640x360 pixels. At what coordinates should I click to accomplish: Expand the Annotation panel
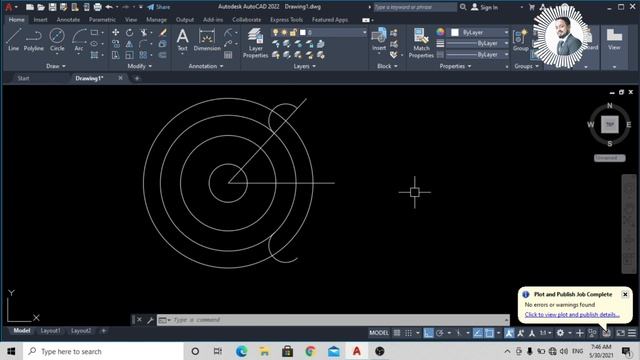(206, 66)
